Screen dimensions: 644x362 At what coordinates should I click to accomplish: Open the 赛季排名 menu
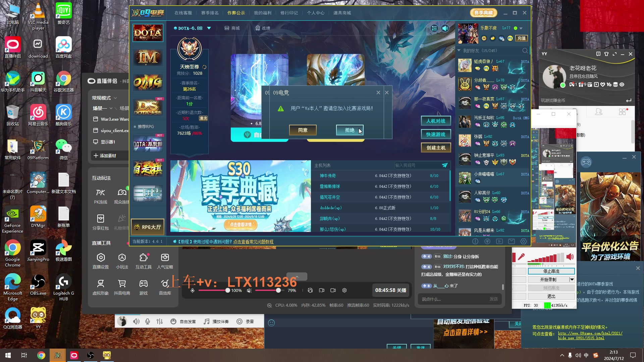click(x=210, y=13)
